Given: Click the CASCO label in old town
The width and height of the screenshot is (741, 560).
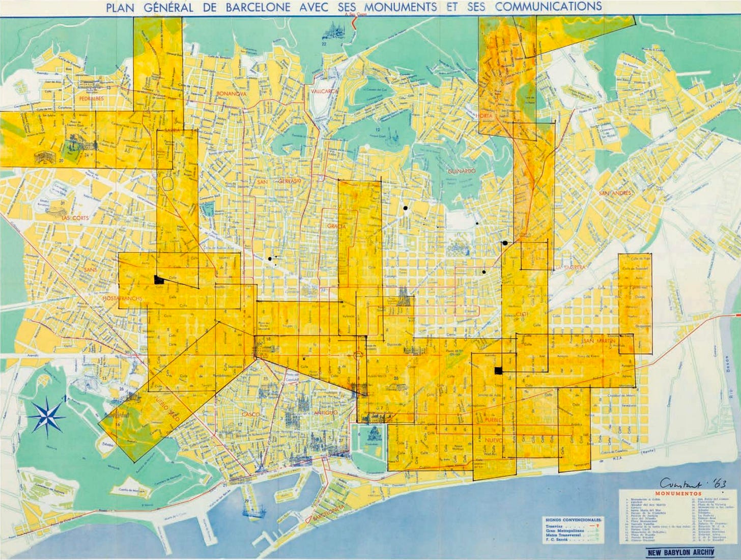Looking at the screenshot, I should pos(250,415).
